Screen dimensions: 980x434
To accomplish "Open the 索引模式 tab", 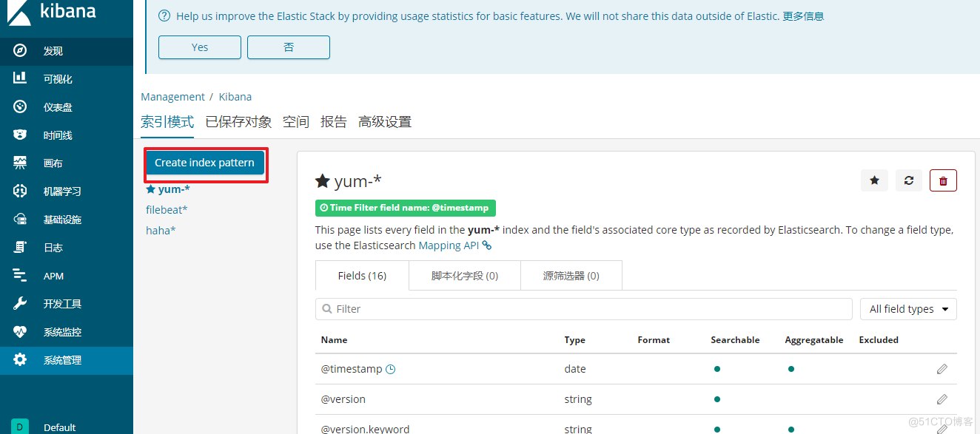I will pyautogui.click(x=167, y=122).
